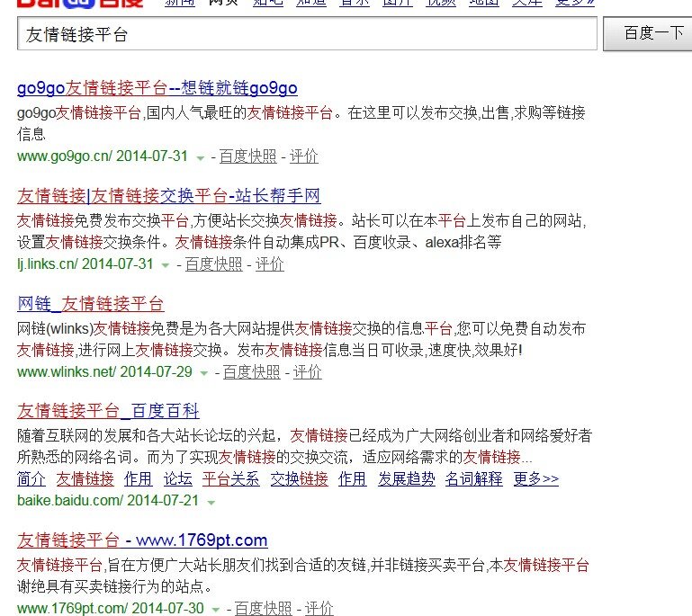Viewport: 692px width, 616px height.
Task: Open the 发展趋势 sublink under the 百度百科 result
Action: (x=406, y=479)
